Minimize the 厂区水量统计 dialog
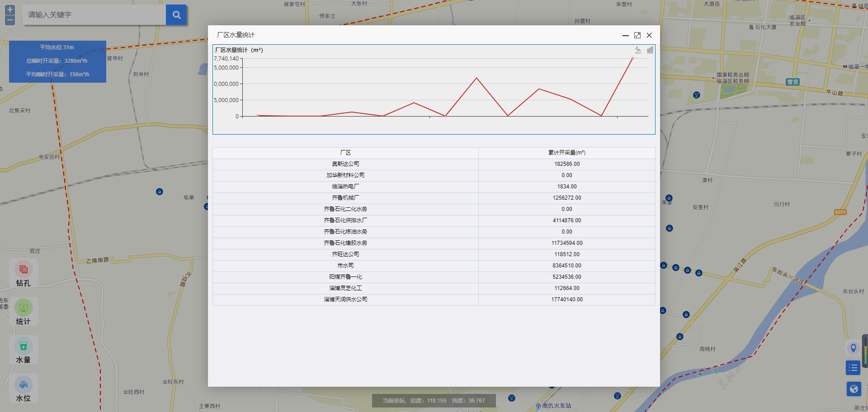 [x=626, y=35]
